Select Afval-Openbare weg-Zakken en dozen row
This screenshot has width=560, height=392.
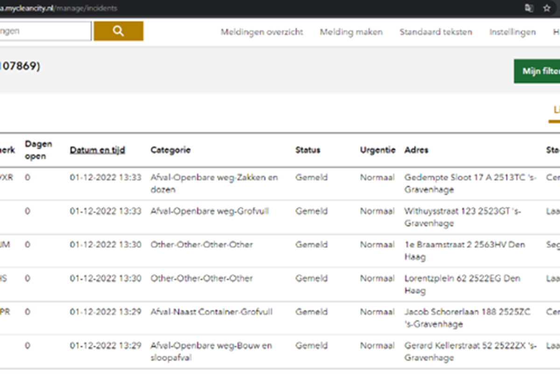280,184
